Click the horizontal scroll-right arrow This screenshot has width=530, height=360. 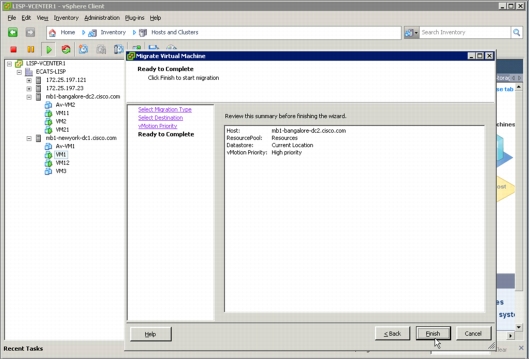pyautogui.click(x=510, y=335)
